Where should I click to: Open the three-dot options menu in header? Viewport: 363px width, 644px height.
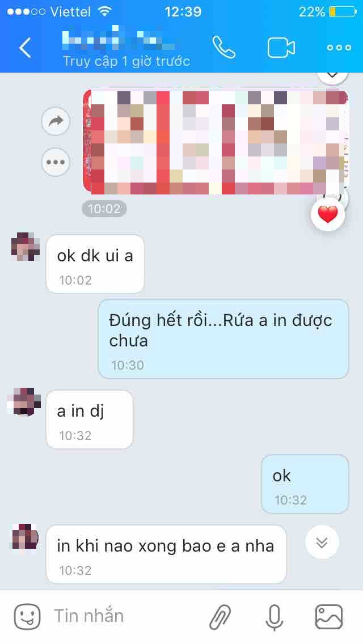[x=339, y=48]
